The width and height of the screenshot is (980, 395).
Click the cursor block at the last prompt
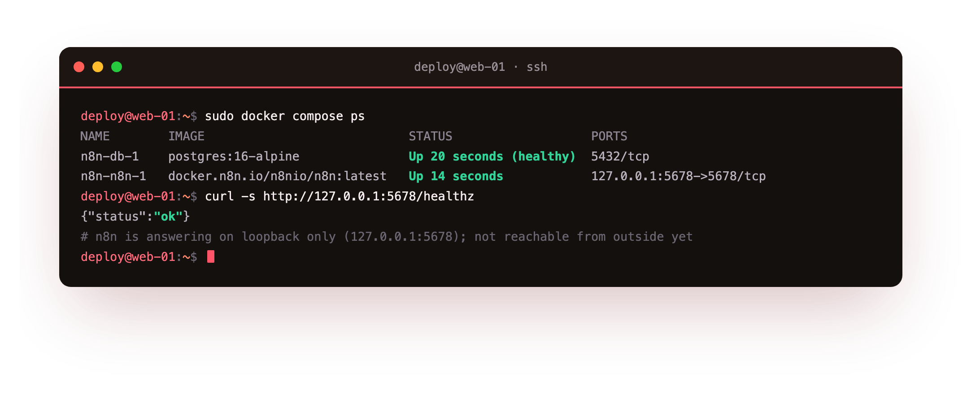211,256
